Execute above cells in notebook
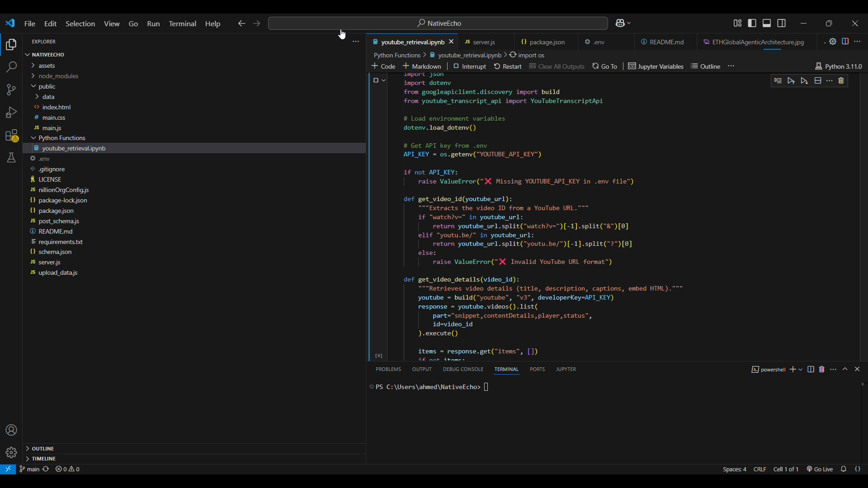The image size is (868, 488). (791, 81)
